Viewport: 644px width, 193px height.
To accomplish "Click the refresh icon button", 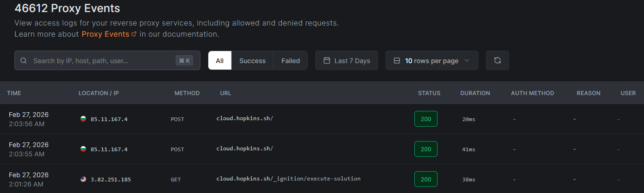I will tap(497, 60).
